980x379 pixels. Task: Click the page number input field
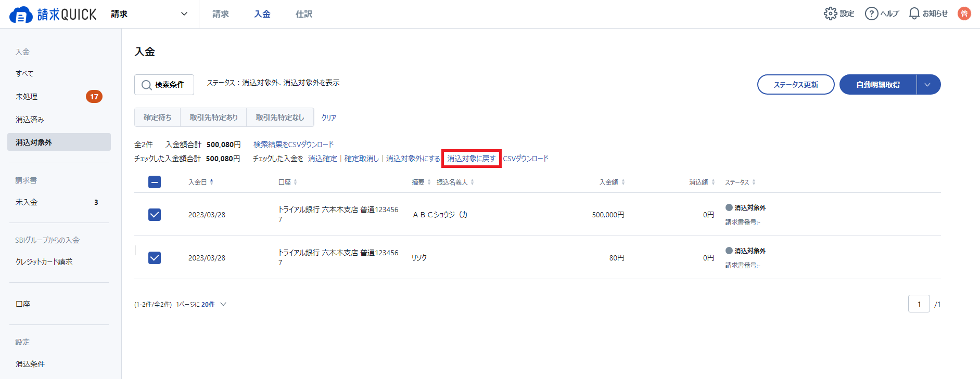click(x=919, y=304)
